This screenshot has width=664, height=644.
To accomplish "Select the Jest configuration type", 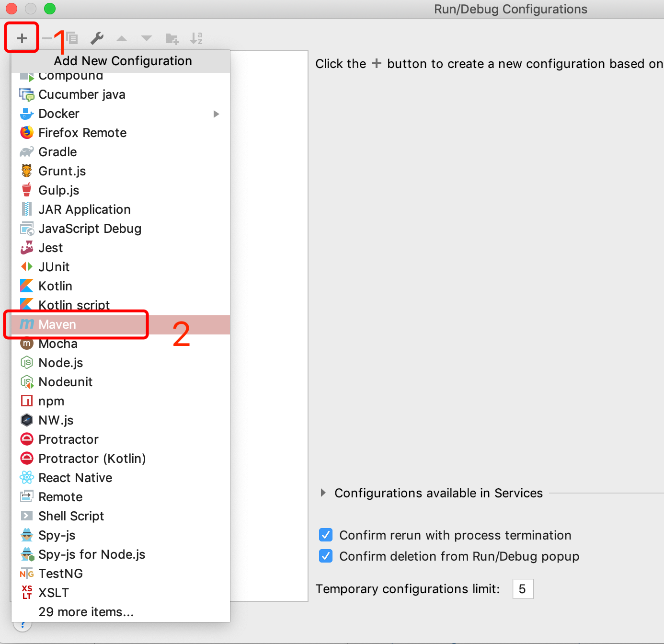I will click(121, 248).
